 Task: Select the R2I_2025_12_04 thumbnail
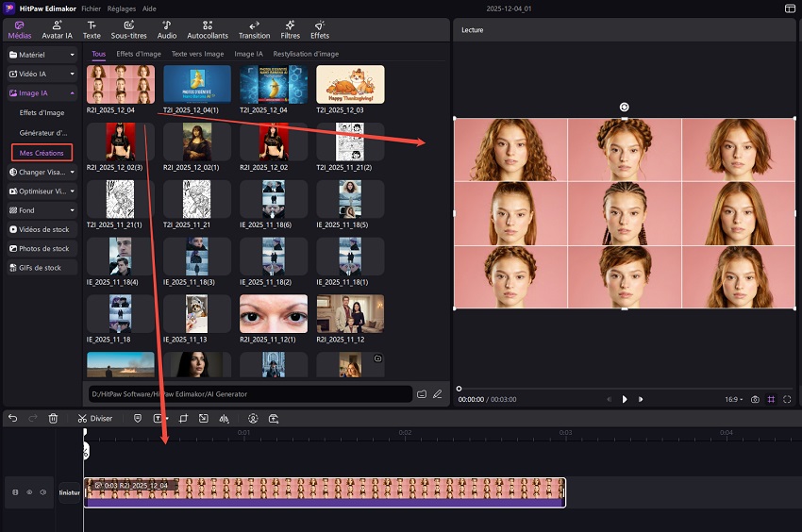pyautogui.click(x=120, y=84)
